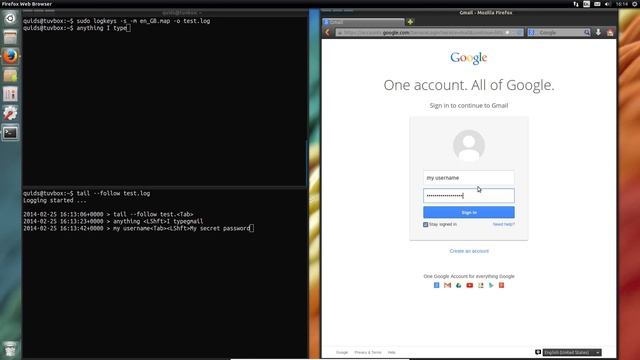Viewport: 640px width, 360px height.
Task: Click the Google+ product icon
Action: click(x=502, y=285)
